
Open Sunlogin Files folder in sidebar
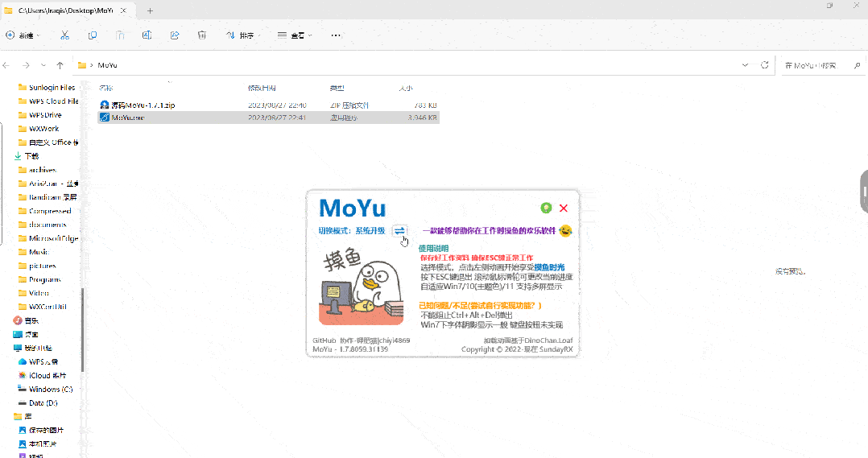tap(47, 88)
